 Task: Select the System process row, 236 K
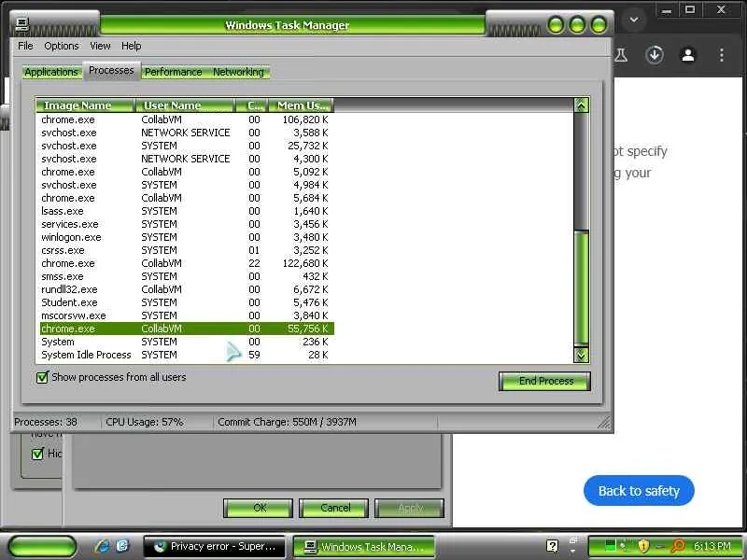coord(187,342)
